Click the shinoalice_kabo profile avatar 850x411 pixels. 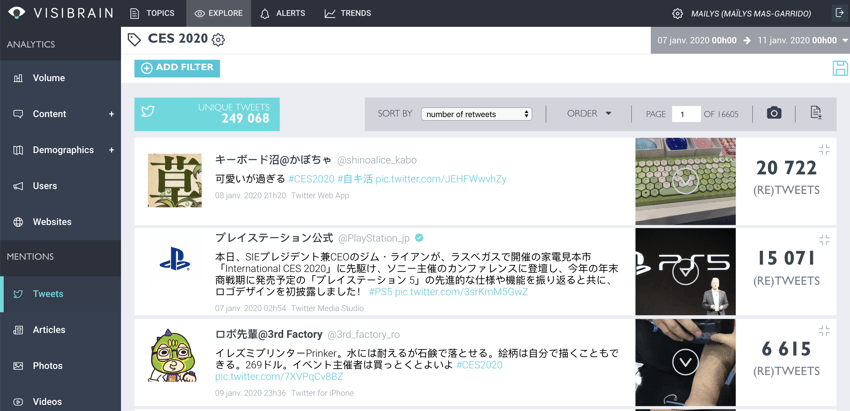(x=175, y=180)
